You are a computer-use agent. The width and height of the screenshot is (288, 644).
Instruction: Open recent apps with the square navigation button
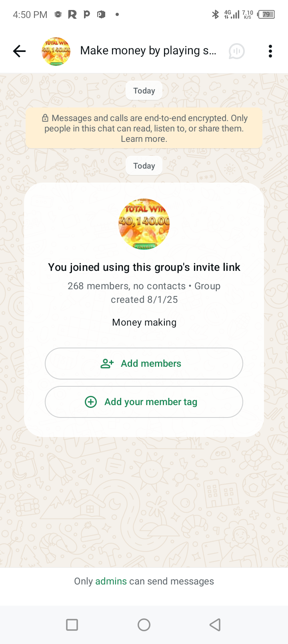tap(72, 625)
